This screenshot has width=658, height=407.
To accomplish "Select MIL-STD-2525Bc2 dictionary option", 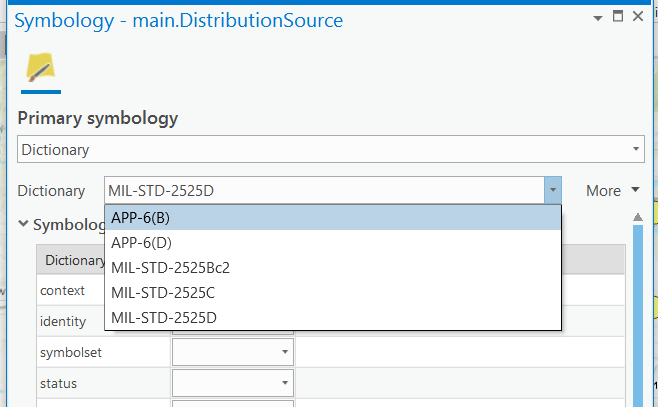I will [x=333, y=268].
